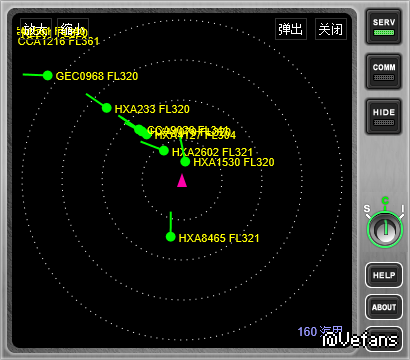
Task: Click the 弹出 pop-out button
Action: 291,29
